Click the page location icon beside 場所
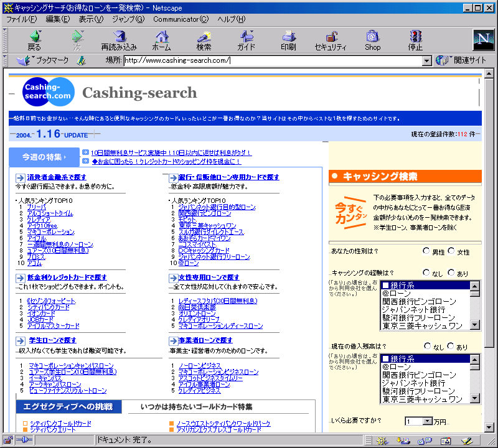 point(82,60)
